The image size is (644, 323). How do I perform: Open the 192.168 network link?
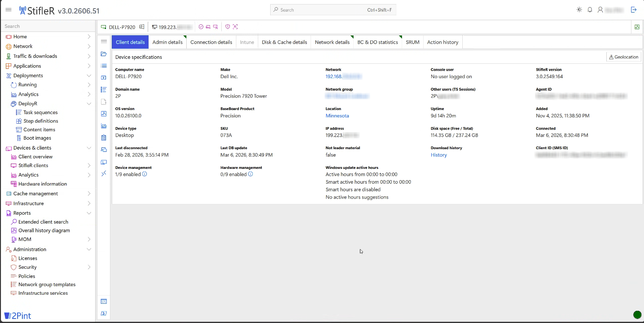[x=343, y=77]
